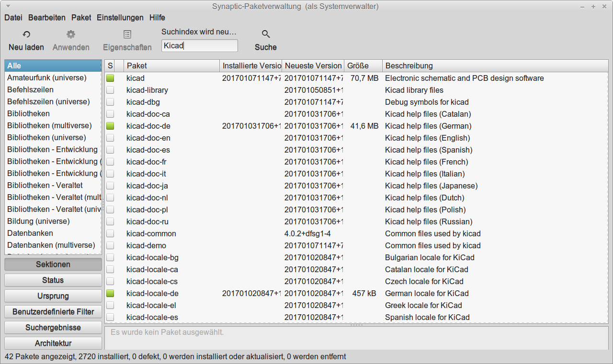Sort by Neueste Version column header
The width and height of the screenshot is (613, 364).
[x=313, y=66]
